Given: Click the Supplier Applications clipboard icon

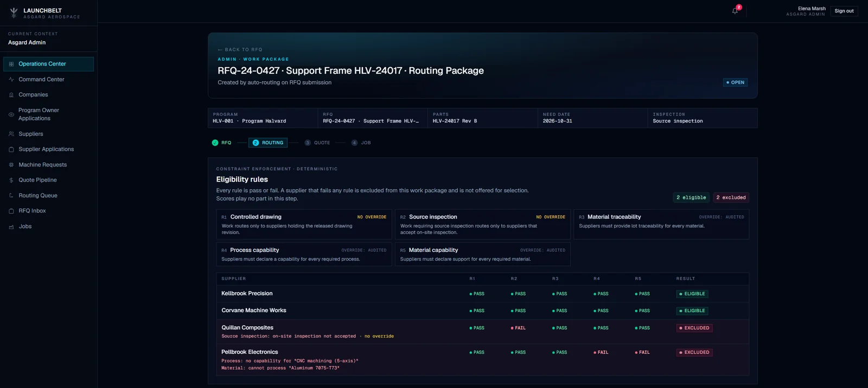Looking at the screenshot, I should 11,150.
